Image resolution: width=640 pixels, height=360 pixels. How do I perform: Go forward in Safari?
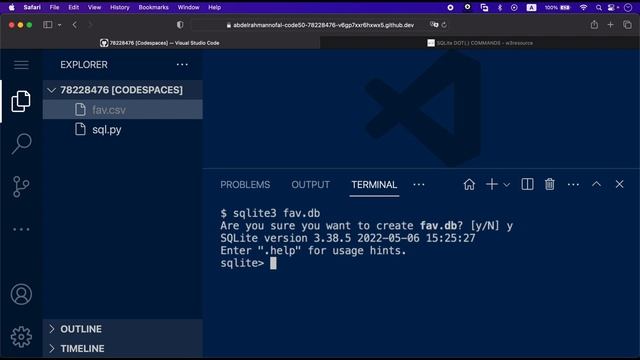pos(90,25)
